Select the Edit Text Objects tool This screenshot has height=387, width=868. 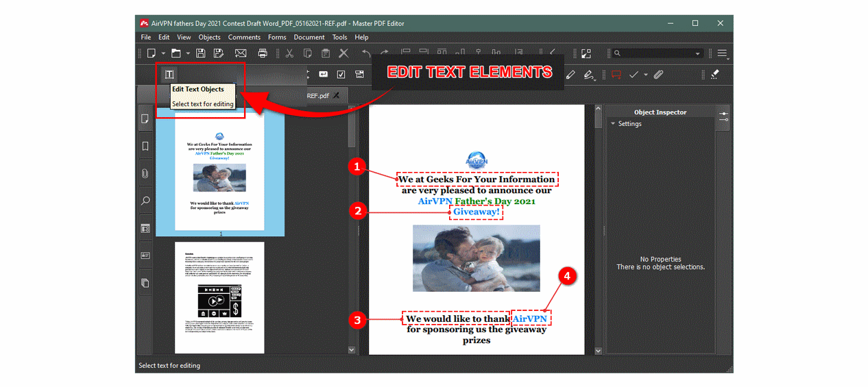169,74
